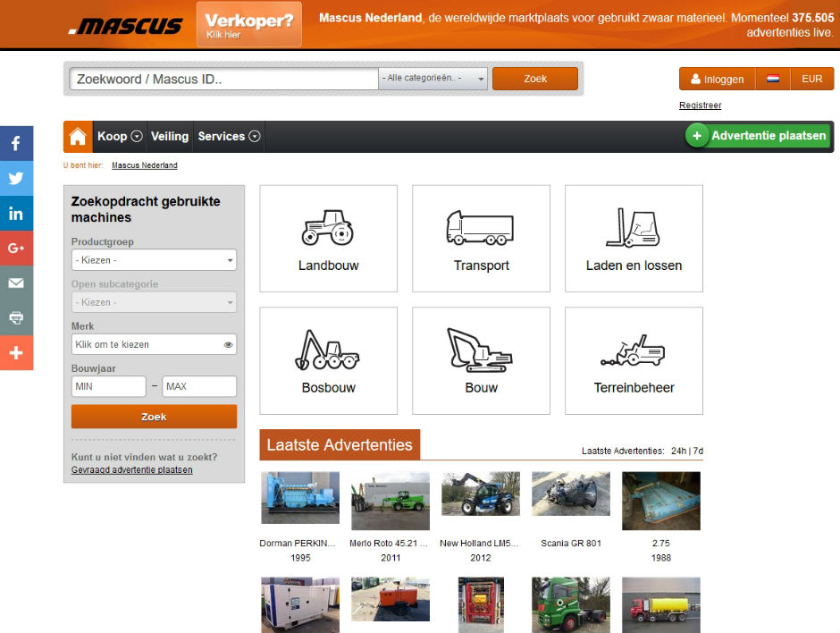Screen dimensions: 840x633
Task: Print page using printer sidebar icon
Action: tap(16, 317)
